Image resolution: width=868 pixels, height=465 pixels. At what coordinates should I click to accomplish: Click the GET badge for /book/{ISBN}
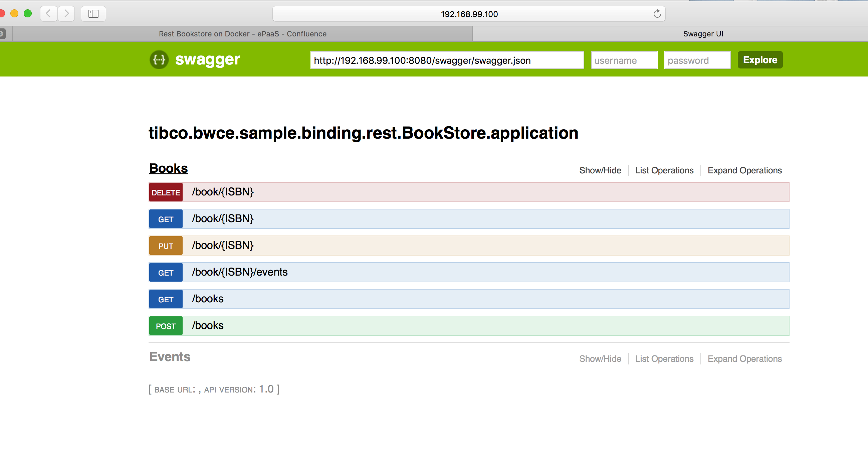click(x=166, y=219)
